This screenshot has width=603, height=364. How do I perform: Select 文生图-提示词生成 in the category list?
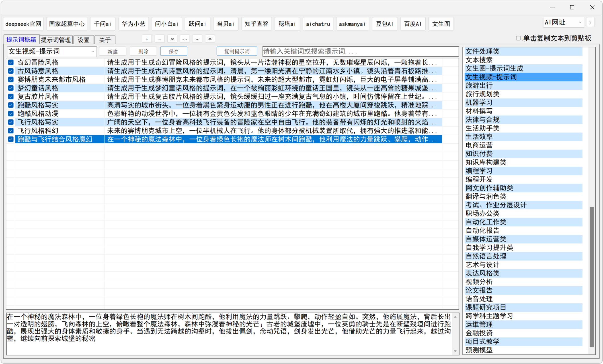tap(523, 69)
